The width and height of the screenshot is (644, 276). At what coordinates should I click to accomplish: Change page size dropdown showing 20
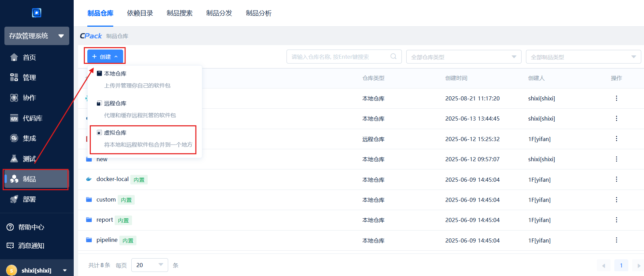point(149,265)
